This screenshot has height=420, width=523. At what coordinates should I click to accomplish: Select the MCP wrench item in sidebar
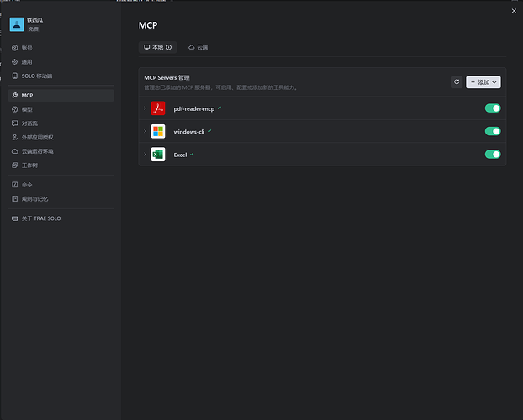(61, 95)
